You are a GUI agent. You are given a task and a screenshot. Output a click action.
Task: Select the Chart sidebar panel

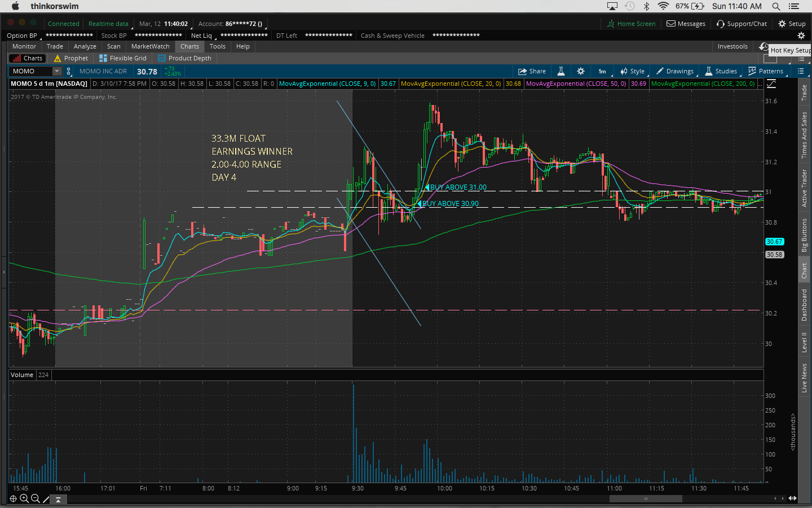(x=804, y=271)
